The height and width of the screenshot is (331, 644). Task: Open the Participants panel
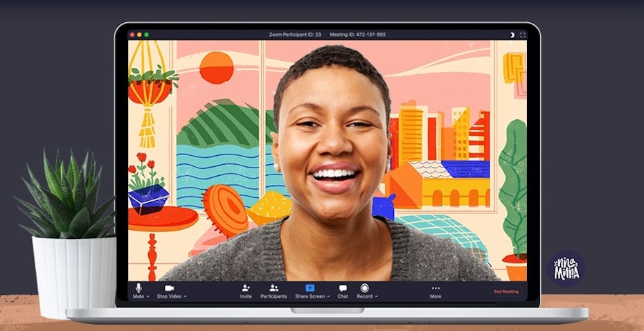274,288
